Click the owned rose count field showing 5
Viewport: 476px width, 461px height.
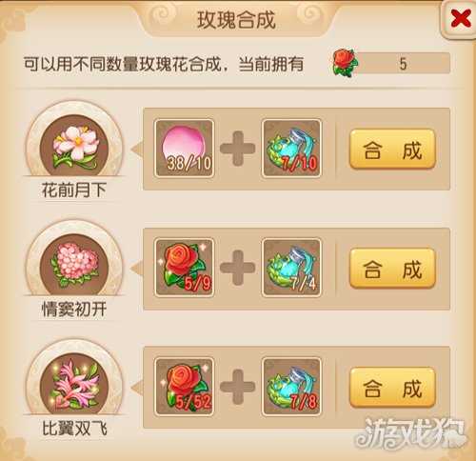[x=402, y=63]
